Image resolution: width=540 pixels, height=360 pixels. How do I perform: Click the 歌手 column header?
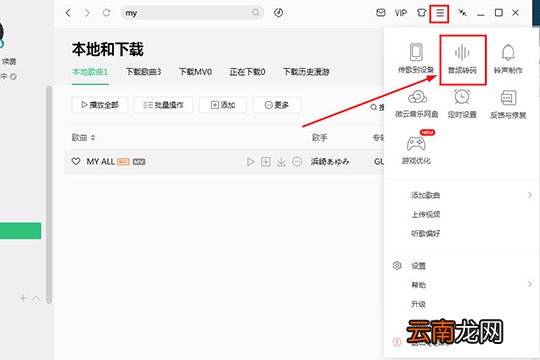pos(320,138)
